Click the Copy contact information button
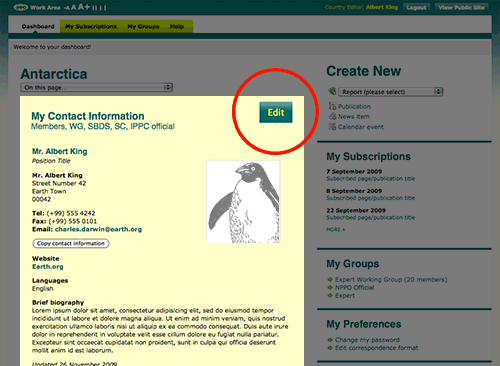500x366 pixels. pyautogui.click(x=71, y=243)
